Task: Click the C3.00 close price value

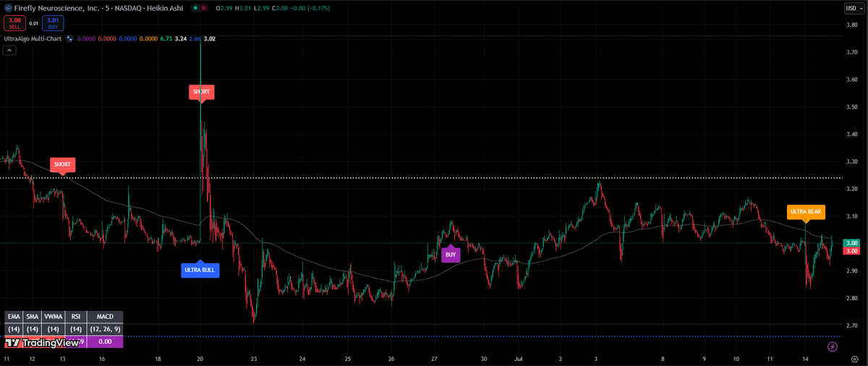Action: (278, 9)
